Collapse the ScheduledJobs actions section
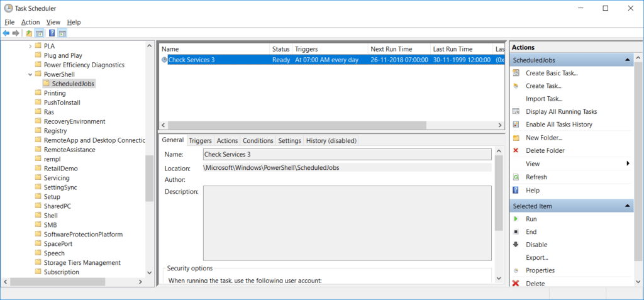This screenshot has height=300, width=644. tap(627, 60)
